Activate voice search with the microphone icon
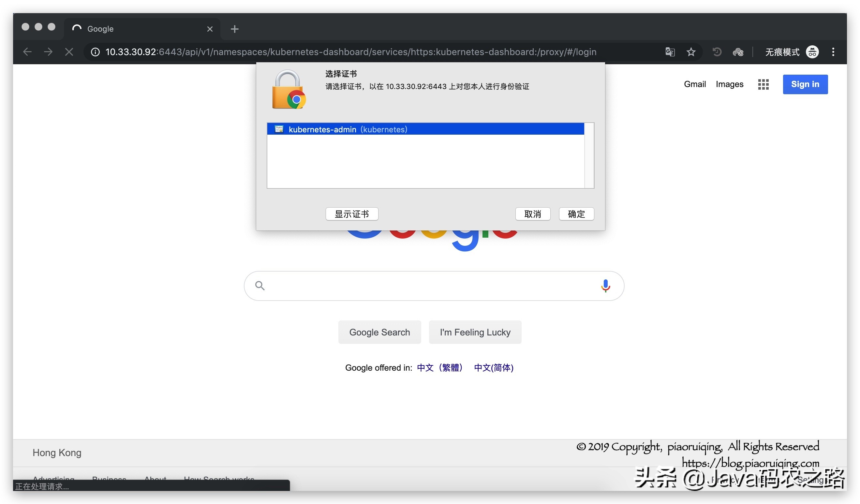The height and width of the screenshot is (504, 860). (x=606, y=286)
